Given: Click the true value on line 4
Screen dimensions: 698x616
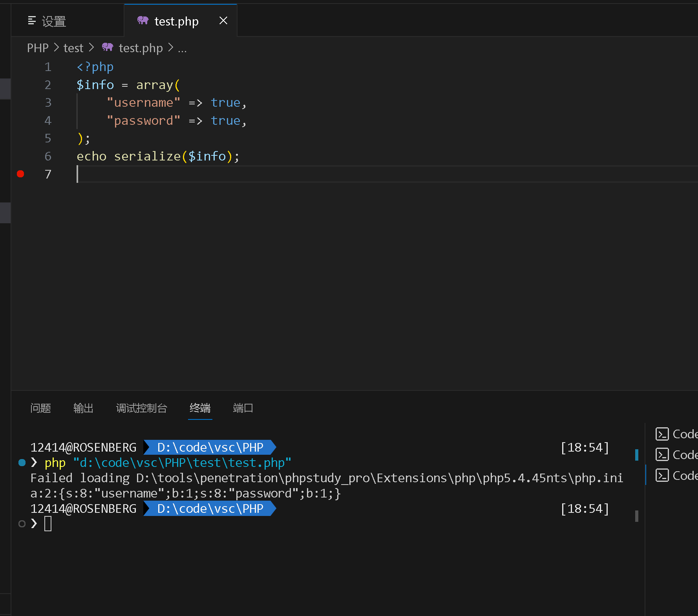Looking at the screenshot, I should [225, 120].
